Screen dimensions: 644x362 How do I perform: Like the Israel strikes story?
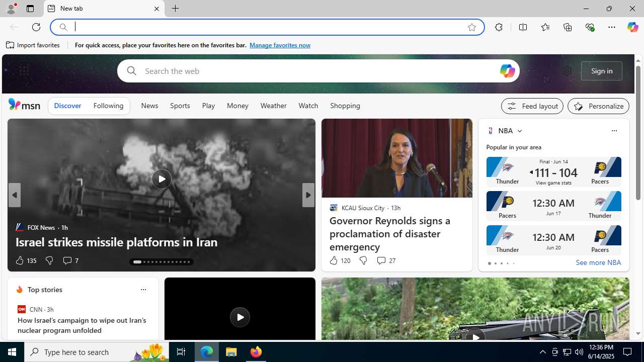(19, 260)
